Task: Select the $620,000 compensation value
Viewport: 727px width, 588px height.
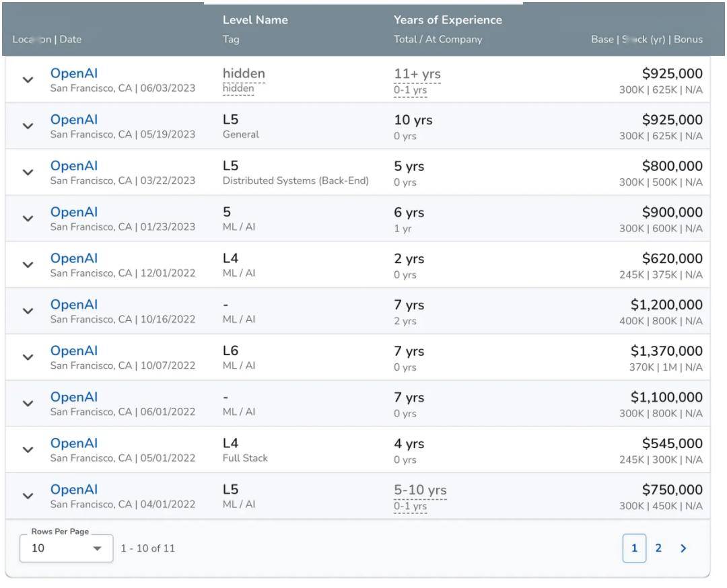Action: coord(672,258)
